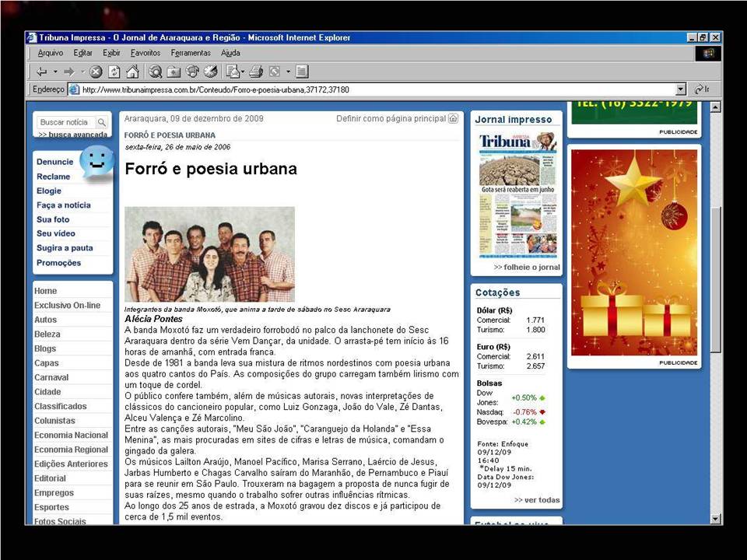Open Exclusivo On-line section
Viewport: 747px width, 560px height.
click(x=67, y=305)
